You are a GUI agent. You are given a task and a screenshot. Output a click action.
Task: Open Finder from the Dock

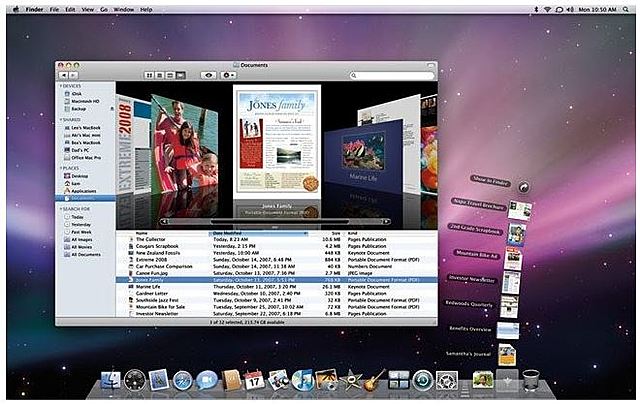[x=111, y=380]
